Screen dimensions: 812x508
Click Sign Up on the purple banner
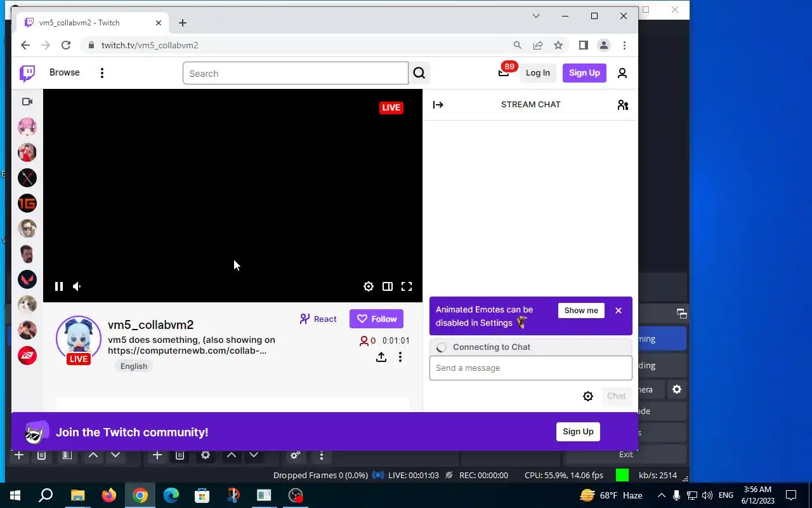[578, 432]
